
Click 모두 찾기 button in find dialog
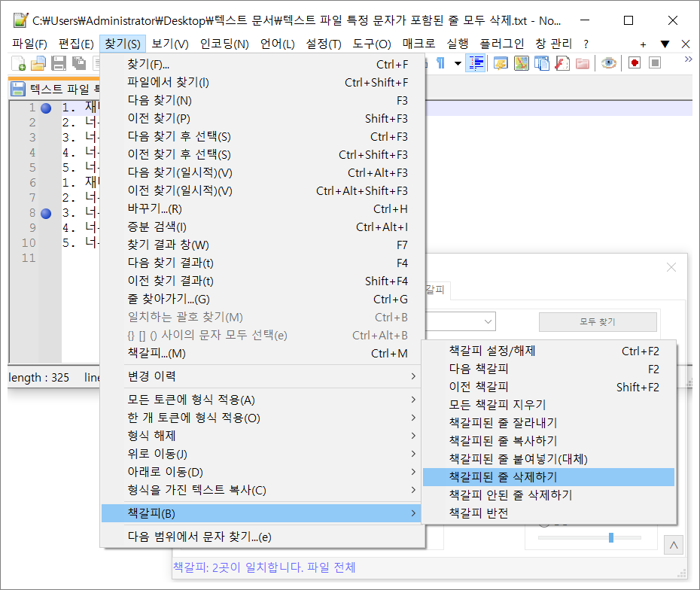(x=598, y=322)
